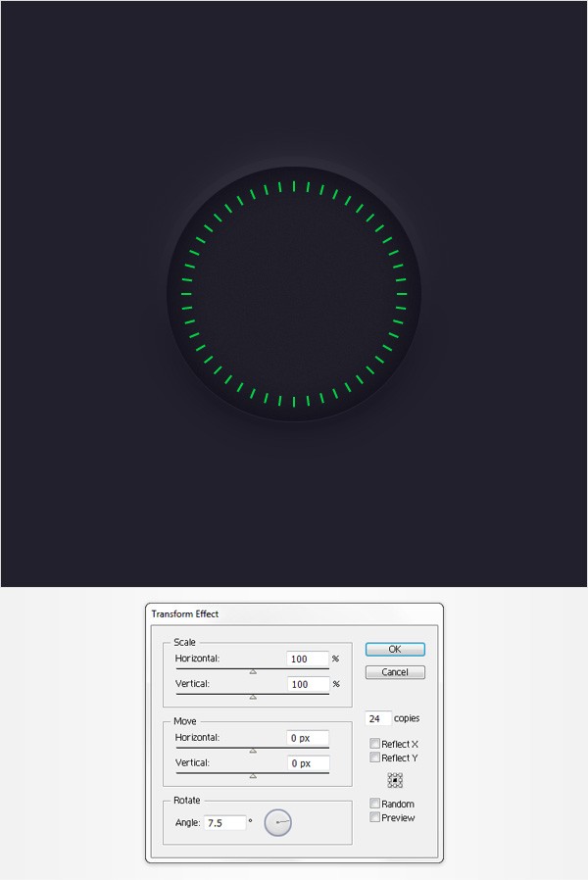Viewport: 588px width, 880px height.
Task: Click the 'Move' group label
Action: [185, 721]
